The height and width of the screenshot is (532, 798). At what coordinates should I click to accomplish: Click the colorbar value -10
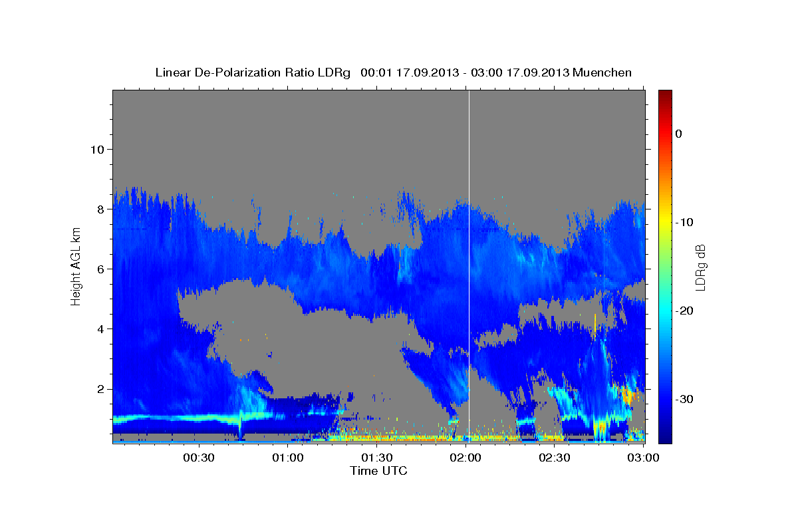[x=684, y=222]
